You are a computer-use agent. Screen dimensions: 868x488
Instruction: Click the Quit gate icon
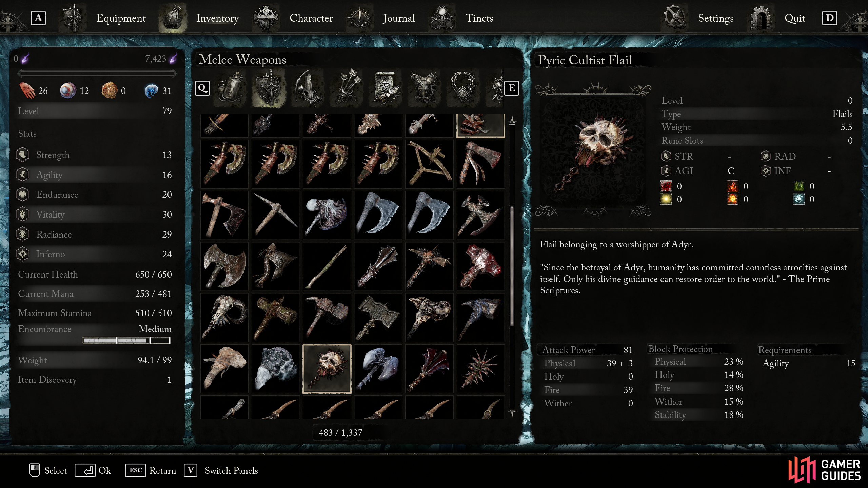[761, 18]
